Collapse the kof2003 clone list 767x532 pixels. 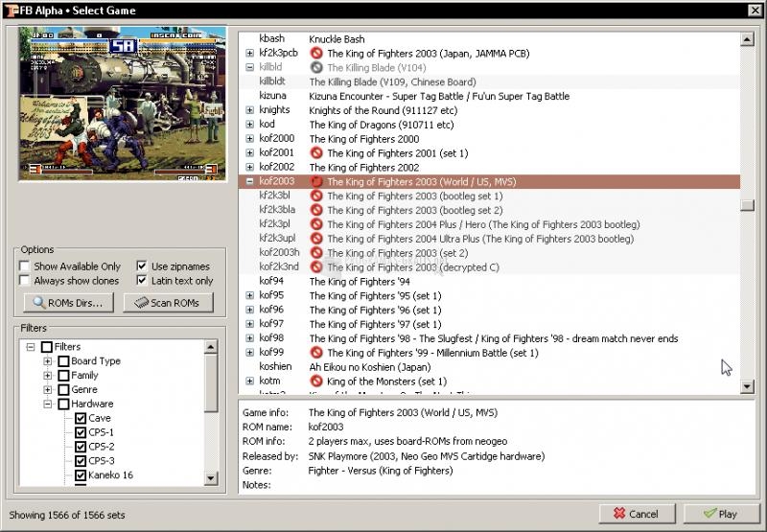click(250, 181)
